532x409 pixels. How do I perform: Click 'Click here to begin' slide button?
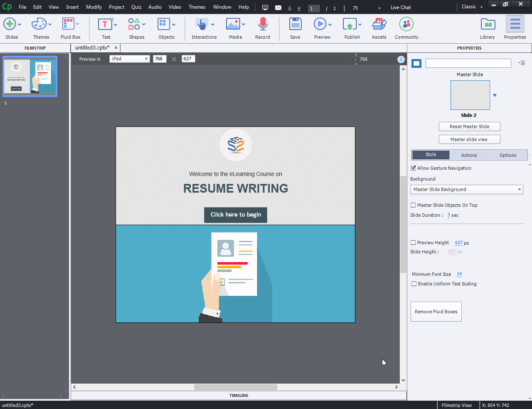236,215
